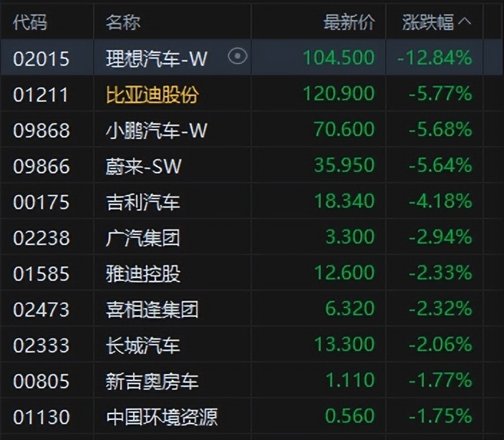Open 长城汽车 stock

(143, 345)
